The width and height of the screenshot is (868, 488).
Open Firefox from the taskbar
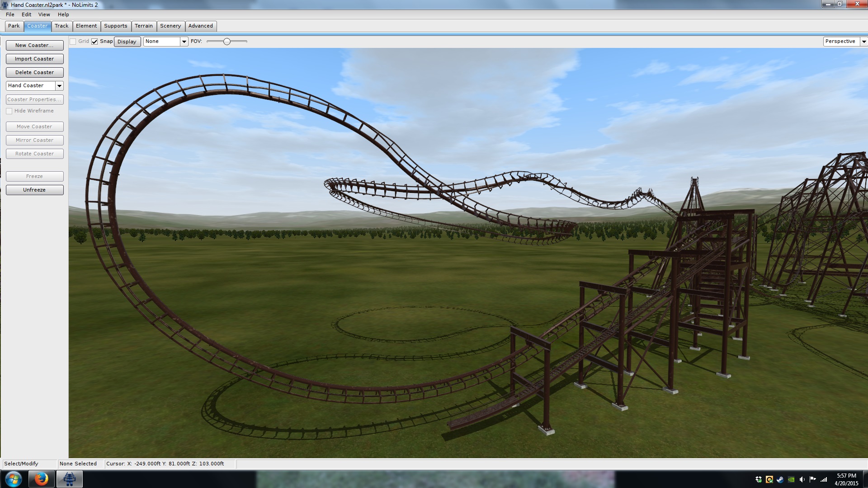42,479
